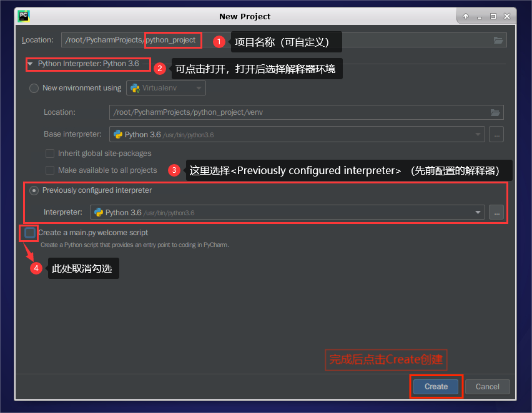Click ellipsis button next to Interpreter dropdown
This screenshot has height=413, width=532.
point(496,213)
